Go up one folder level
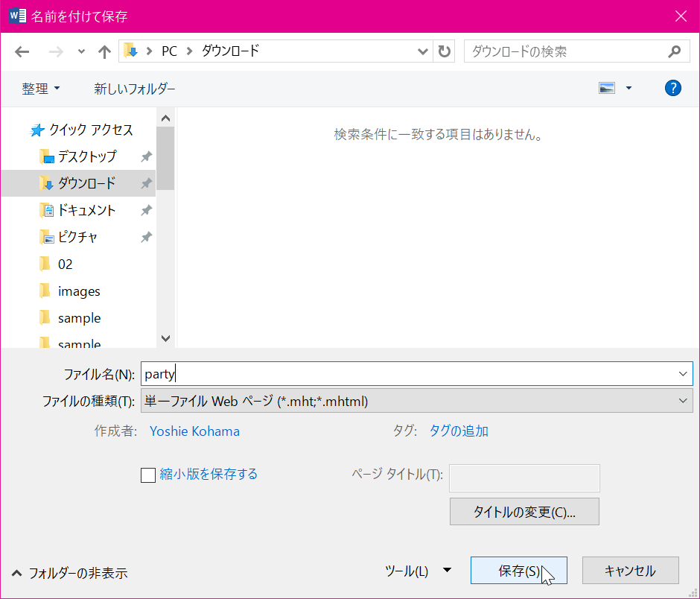 (104, 52)
